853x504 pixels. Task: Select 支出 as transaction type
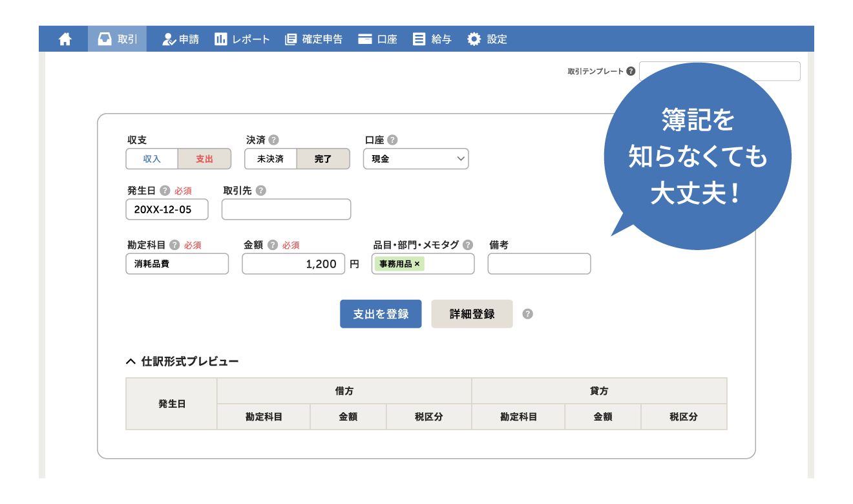tap(204, 159)
